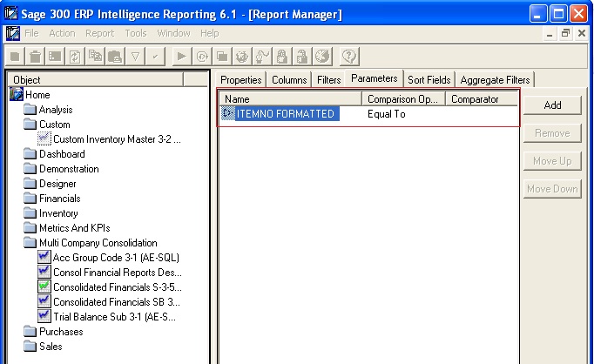Click the Remove button
Screen dimensions: 594x364
click(552, 133)
